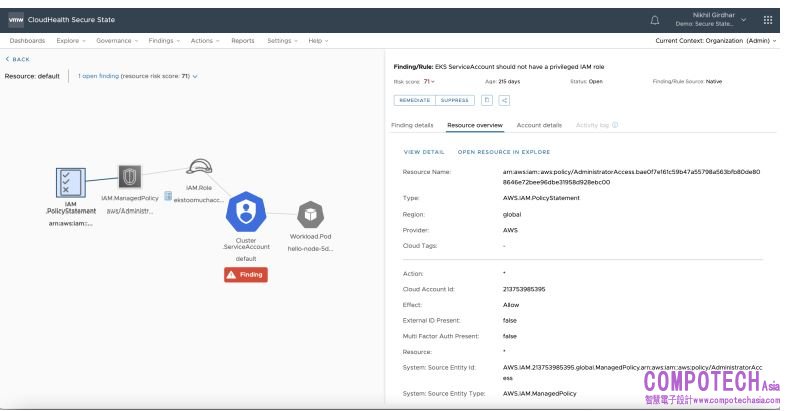Open the apps grid menu

tap(767, 19)
